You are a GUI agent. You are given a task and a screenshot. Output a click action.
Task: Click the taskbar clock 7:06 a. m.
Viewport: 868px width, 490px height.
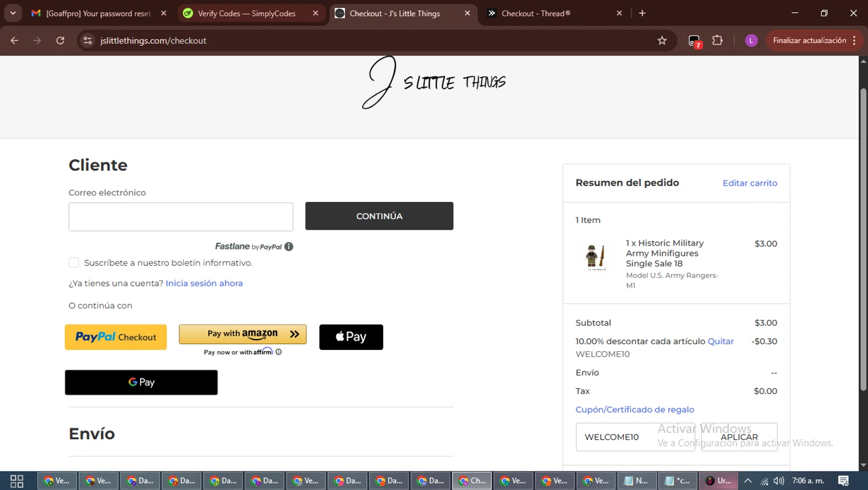point(808,481)
